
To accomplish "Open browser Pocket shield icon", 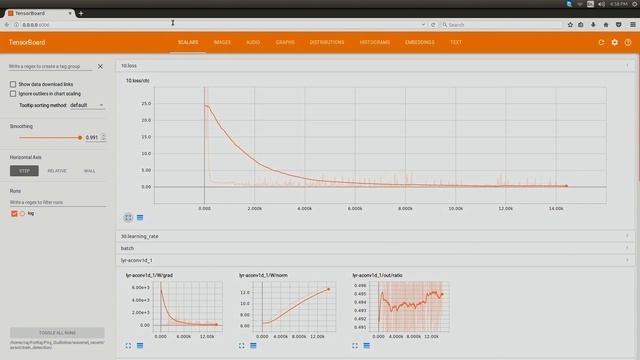I will click(619, 25).
